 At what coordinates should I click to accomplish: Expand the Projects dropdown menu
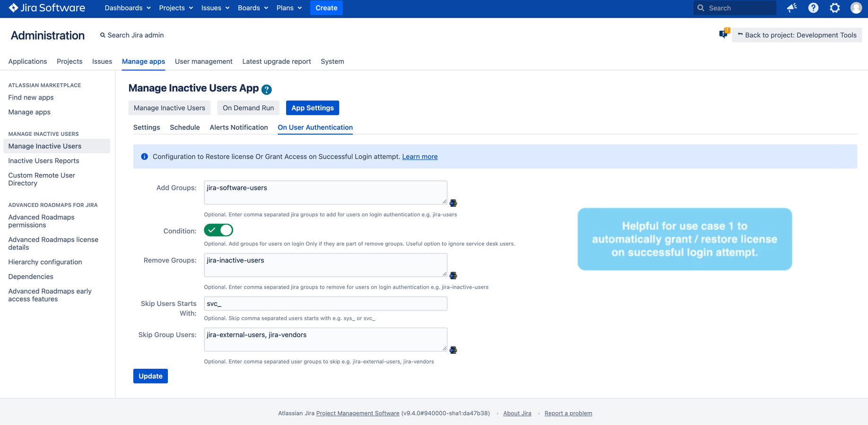(x=176, y=8)
